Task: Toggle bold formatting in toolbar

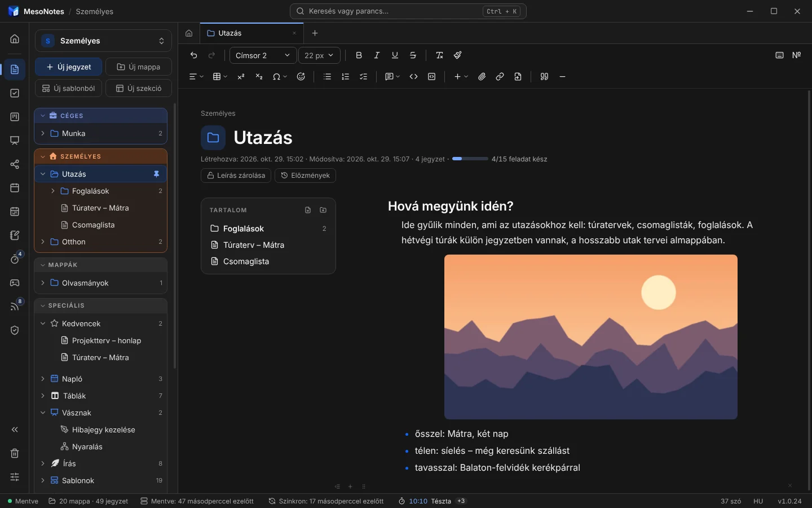Action: pyautogui.click(x=359, y=55)
